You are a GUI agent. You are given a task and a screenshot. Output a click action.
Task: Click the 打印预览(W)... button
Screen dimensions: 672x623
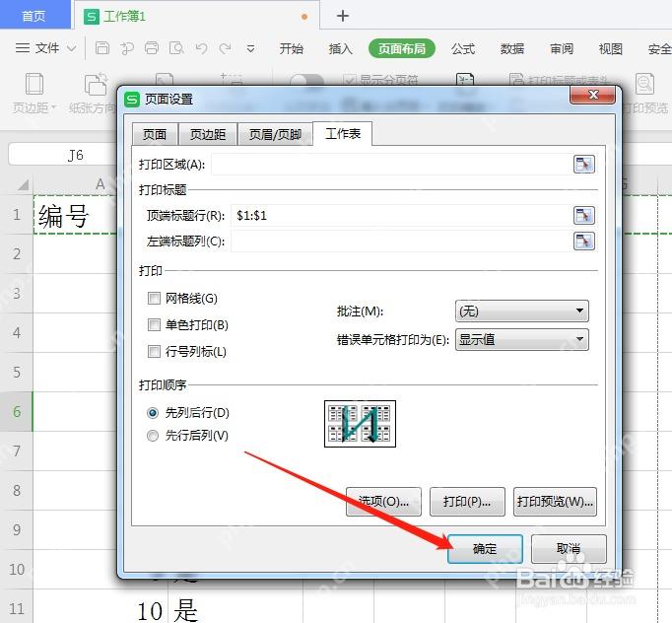point(555,501)
